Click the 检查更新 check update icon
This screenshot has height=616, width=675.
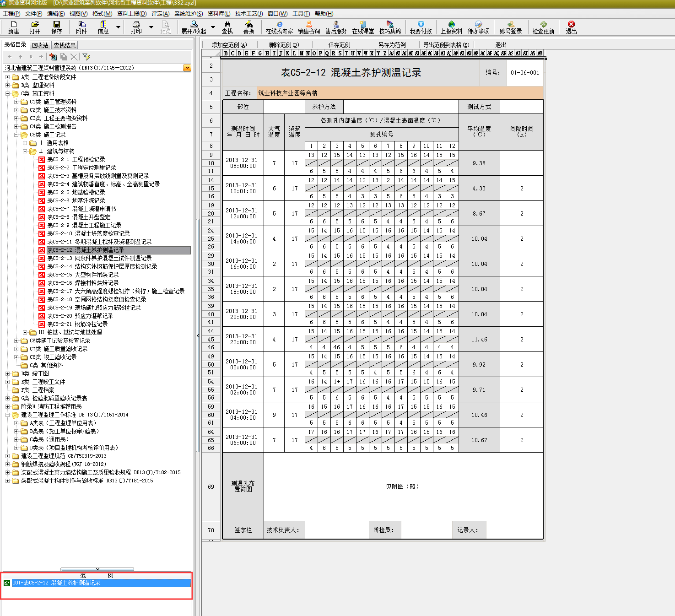543,27
